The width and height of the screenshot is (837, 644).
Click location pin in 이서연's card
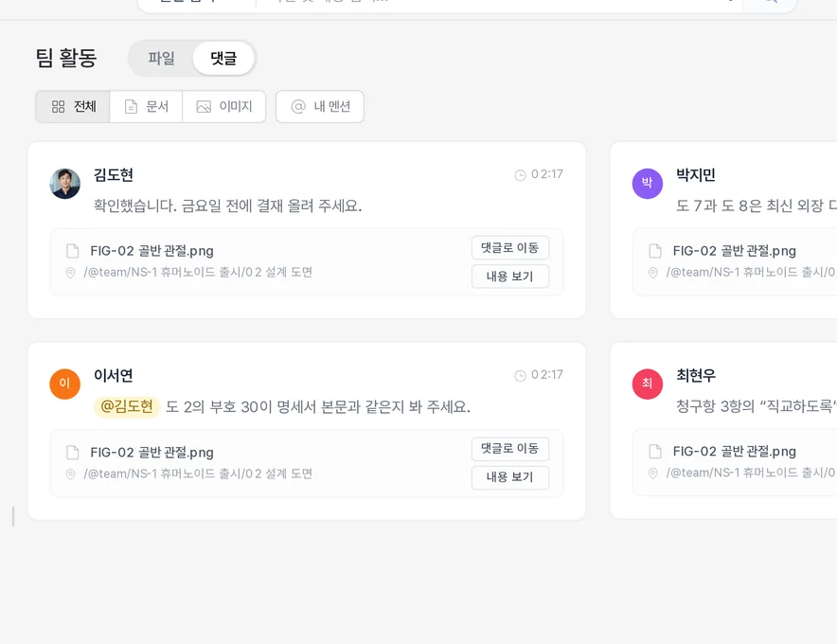click(x=70, y=474)
